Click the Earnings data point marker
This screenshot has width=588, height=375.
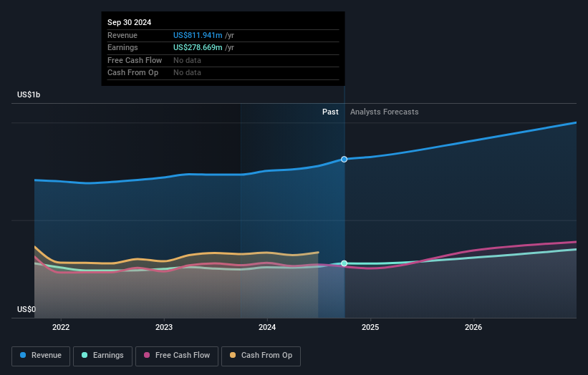pyautogui.click(x=344, y=263)
